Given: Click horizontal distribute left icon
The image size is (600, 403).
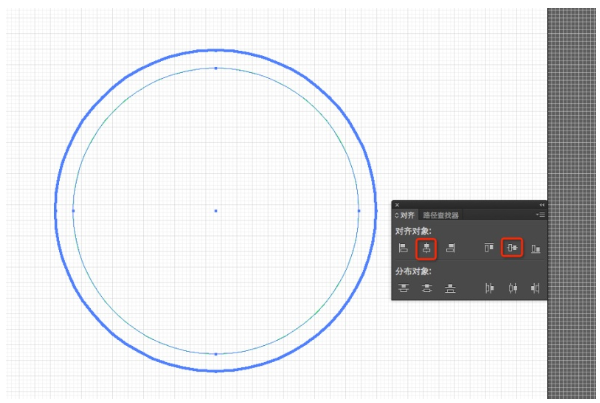Looking at the screenshot, I should 489,288.
